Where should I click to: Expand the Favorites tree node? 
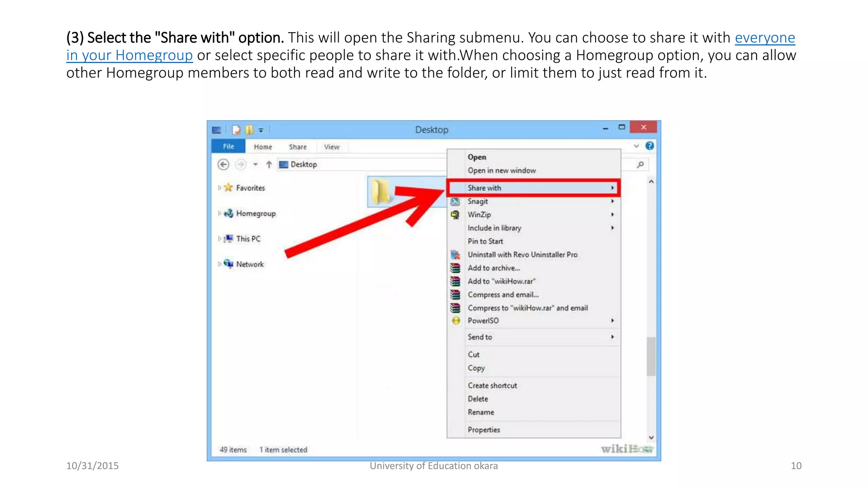219,188
